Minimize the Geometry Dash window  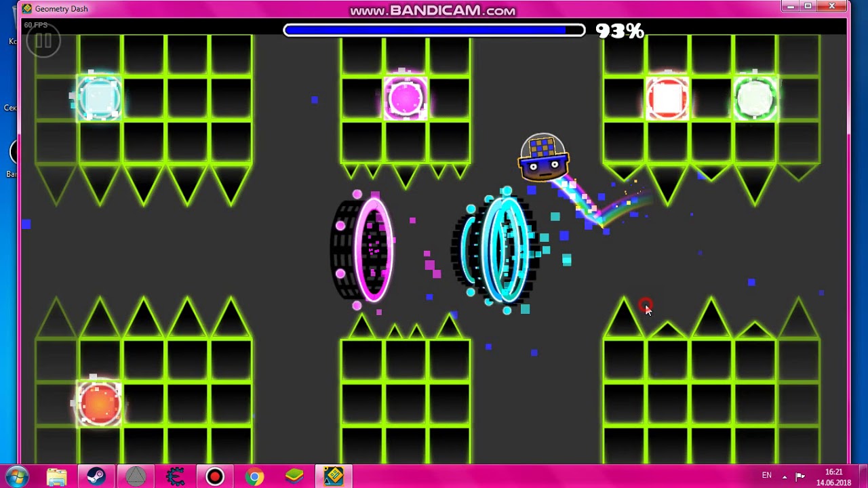pyautogui.click(x=790, y=6)
